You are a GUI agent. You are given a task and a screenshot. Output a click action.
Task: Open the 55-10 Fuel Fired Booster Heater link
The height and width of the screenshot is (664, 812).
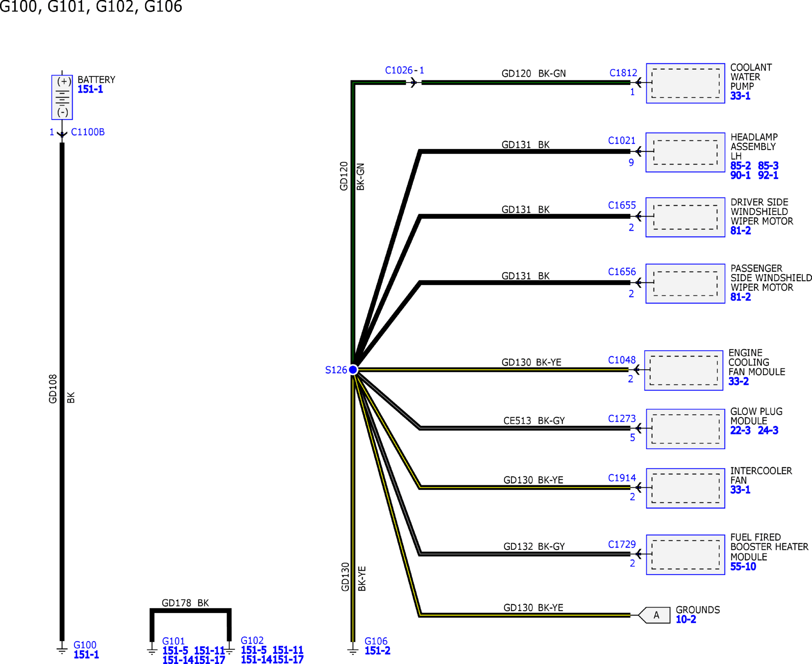(x=743, y=567)
